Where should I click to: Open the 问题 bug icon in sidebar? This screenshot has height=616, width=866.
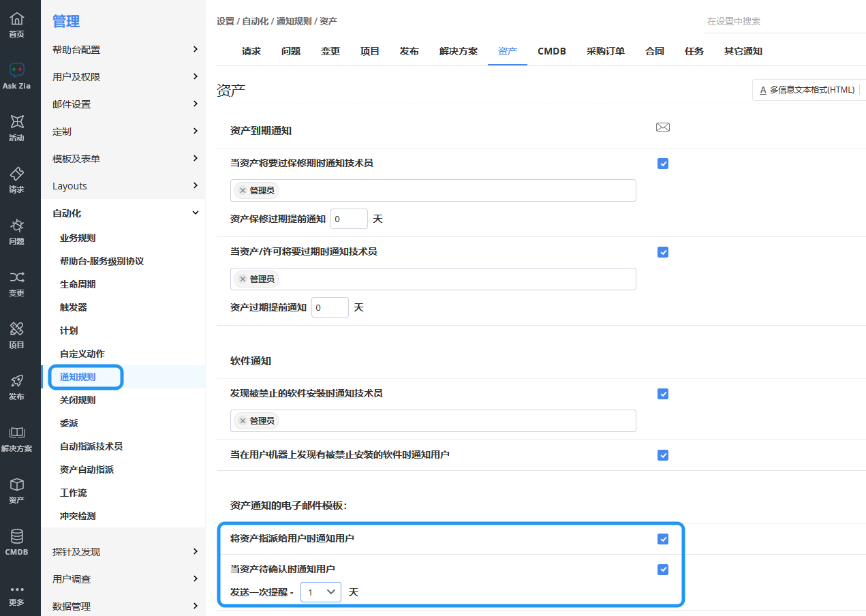pos(17,226)
